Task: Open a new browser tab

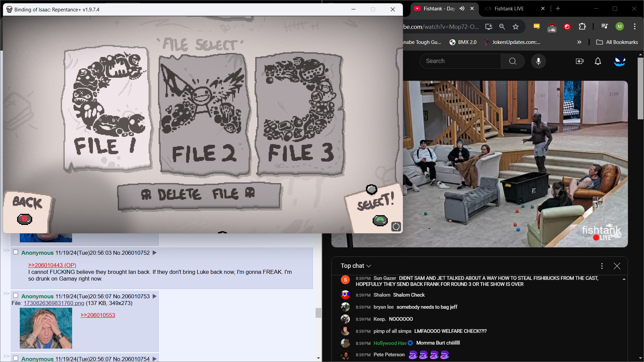Action: click(x=558, y=9)
